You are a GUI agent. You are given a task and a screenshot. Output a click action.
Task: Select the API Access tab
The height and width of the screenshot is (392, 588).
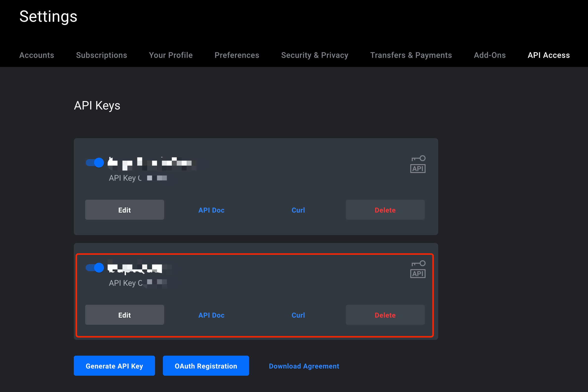click(549, 55)
